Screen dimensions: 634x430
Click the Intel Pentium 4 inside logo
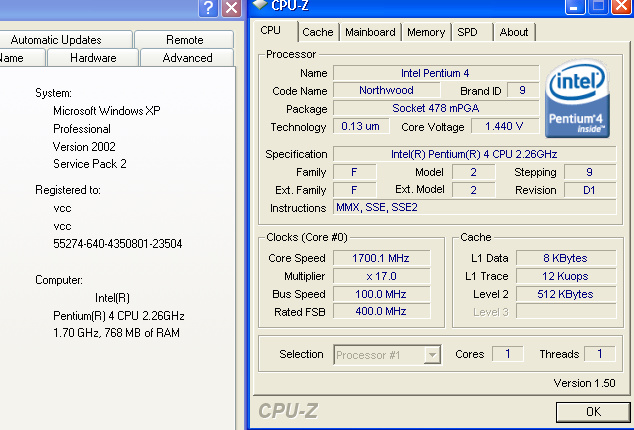point(577,99)
